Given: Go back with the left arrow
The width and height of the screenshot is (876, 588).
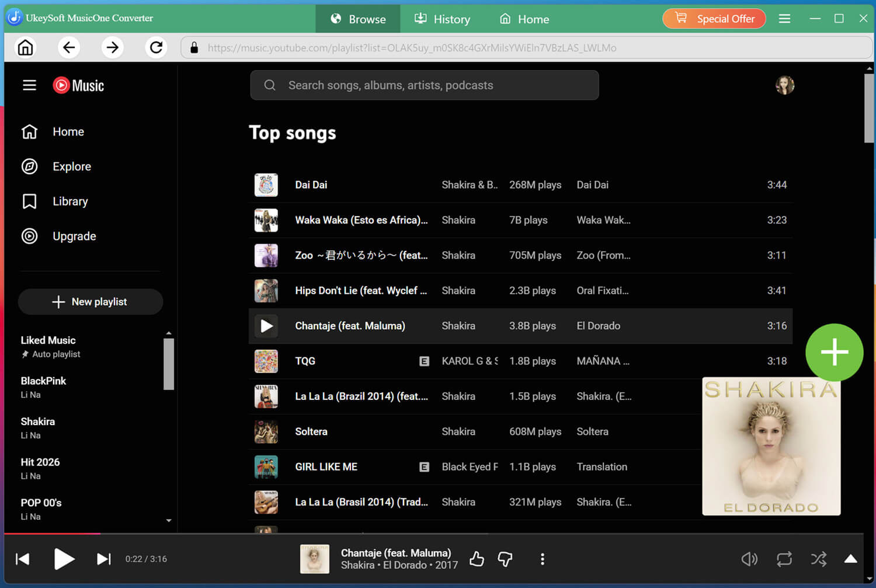Looking at the screenshot, I should pos(69,47).
